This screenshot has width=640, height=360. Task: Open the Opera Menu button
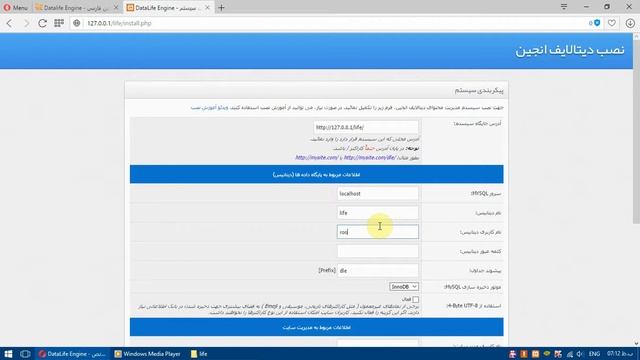point(16,7)
